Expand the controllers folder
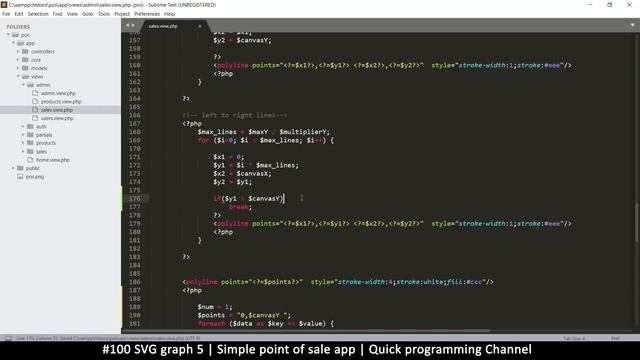The width and height of the screenshot is (640, 360). (x=18, y=51)
